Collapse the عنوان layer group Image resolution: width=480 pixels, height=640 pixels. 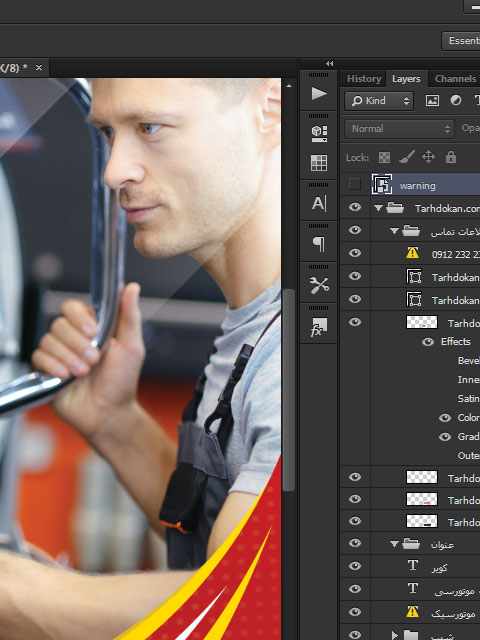click(394, 544)
